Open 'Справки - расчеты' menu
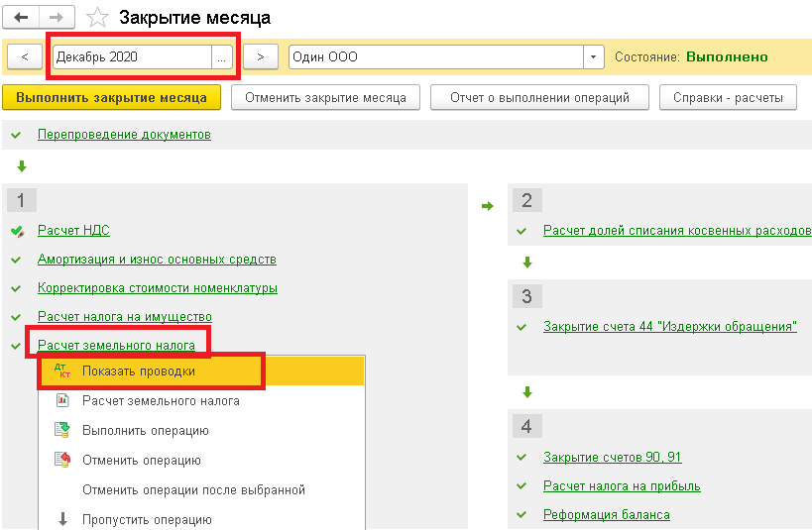 pyautogui.click(x=728, y=97)
